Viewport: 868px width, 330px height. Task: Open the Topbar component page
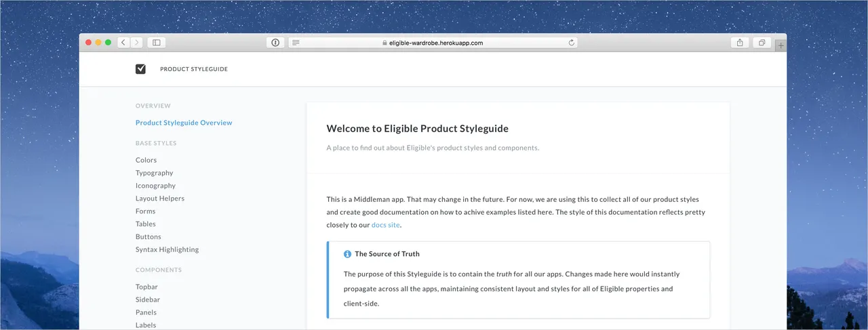click(147, 287)
